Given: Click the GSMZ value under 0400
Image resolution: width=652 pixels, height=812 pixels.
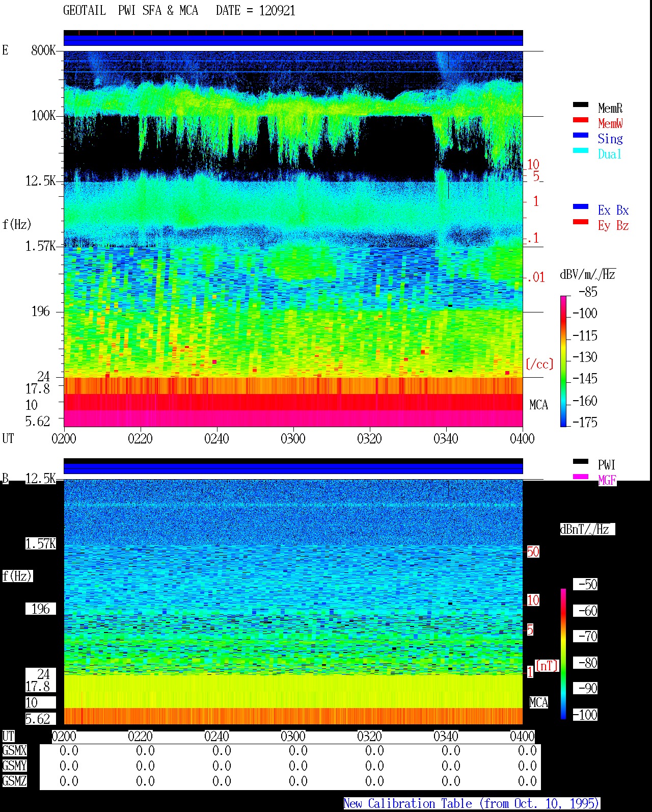Looking at the screenshot, I should pyautogui.click(x=527, y=781).
